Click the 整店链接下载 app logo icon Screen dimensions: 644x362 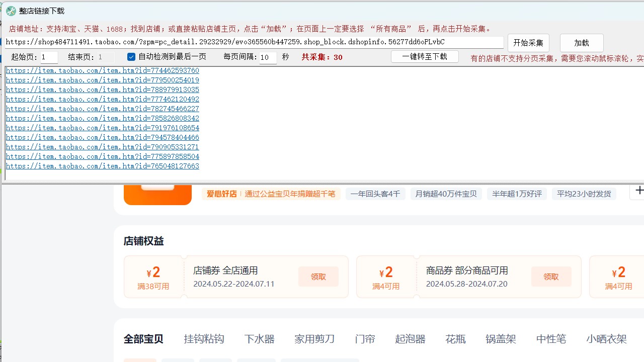[x=10, y=11]
